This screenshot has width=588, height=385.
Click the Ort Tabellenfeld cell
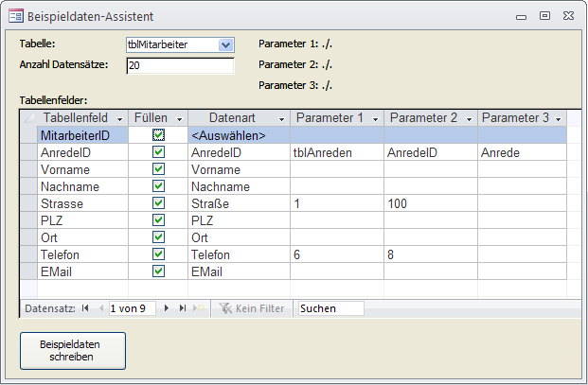coord(83,237)
